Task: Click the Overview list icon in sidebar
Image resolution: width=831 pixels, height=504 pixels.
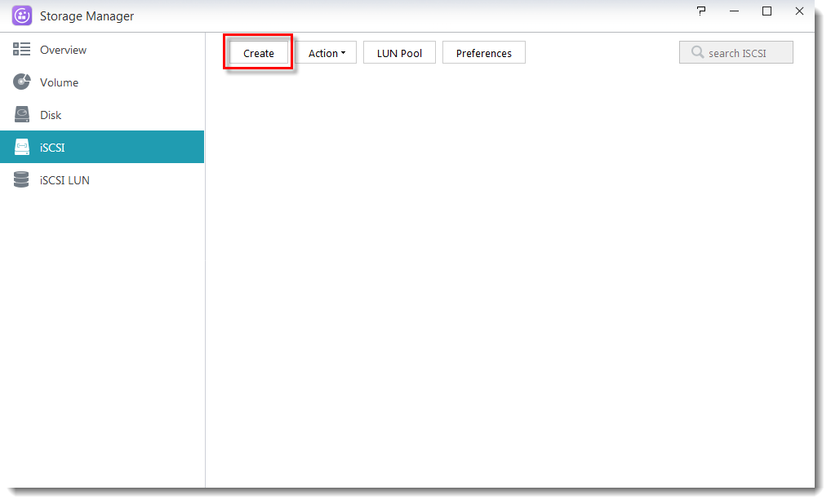Action: tap(22, 49)
